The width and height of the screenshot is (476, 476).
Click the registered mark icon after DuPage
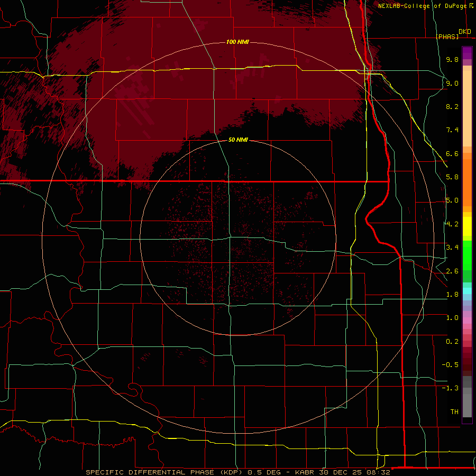click(471, 5)
